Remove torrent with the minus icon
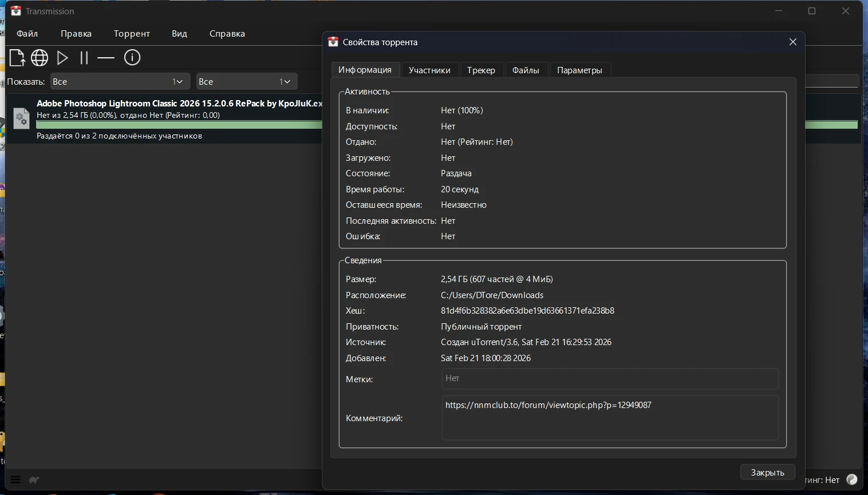Screen dimensions: 868x495 coord(106,58)
